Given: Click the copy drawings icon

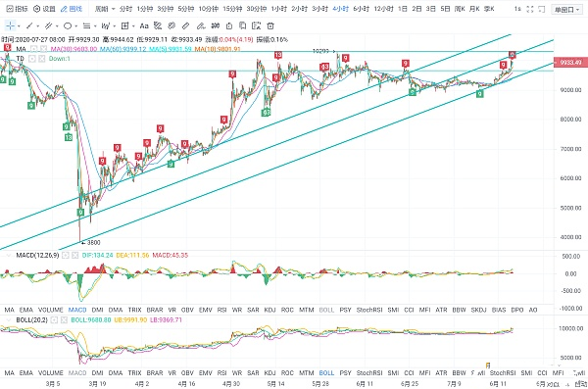Looking at the screenshot, I should click(243, 25).
